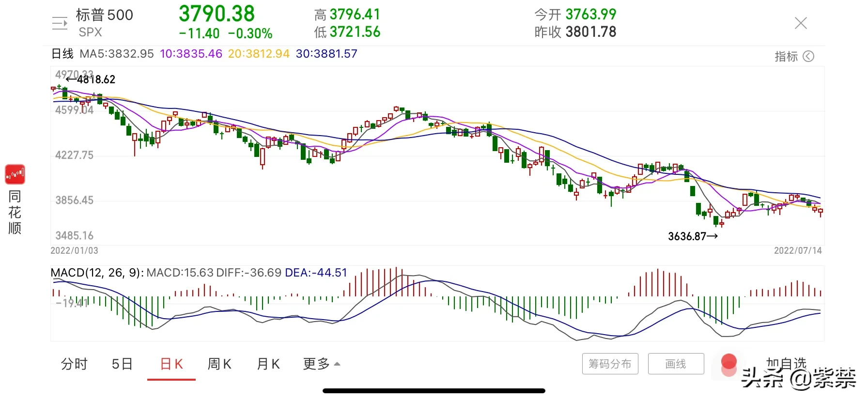Tap the red record dot icon
Image resolution: width=868 pixels, height=401 pixels.
[728, 361]
